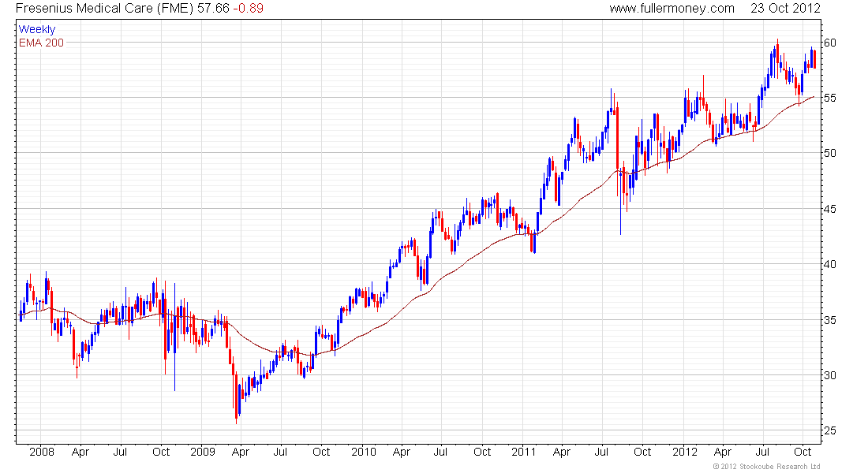
Task: Select the blue "Weekly" label
Action: pyautogui.click(x=37, y=29)
